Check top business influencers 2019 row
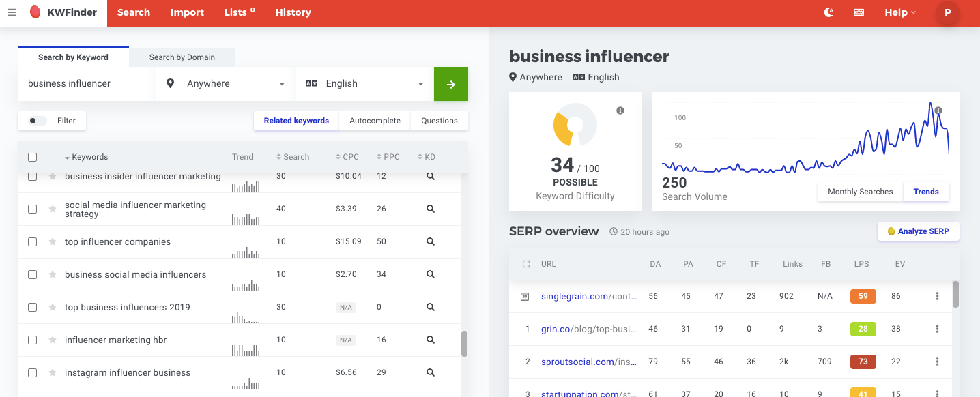The image size is (980, 397). tap(32, 308)
